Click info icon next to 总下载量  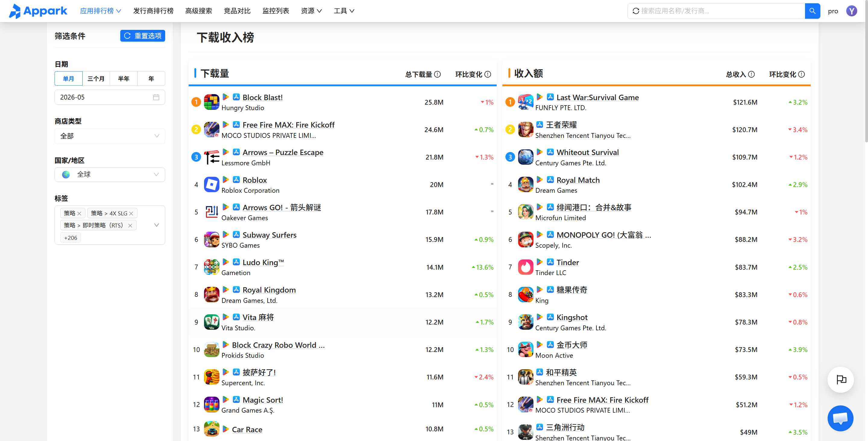tap(437, 74)
